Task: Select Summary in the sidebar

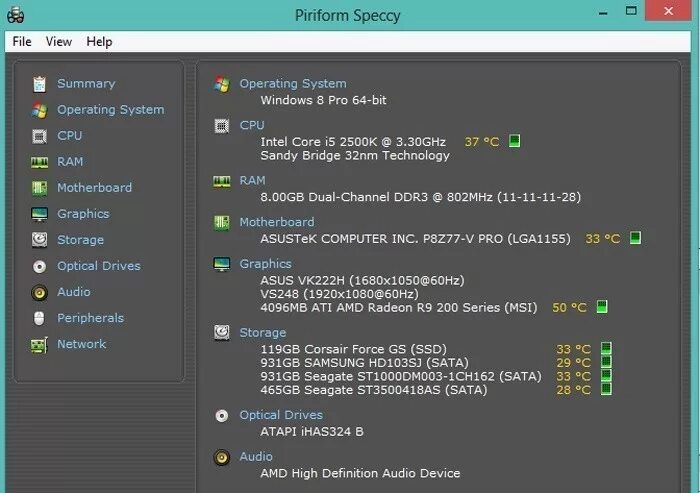Action: (86, 84)
